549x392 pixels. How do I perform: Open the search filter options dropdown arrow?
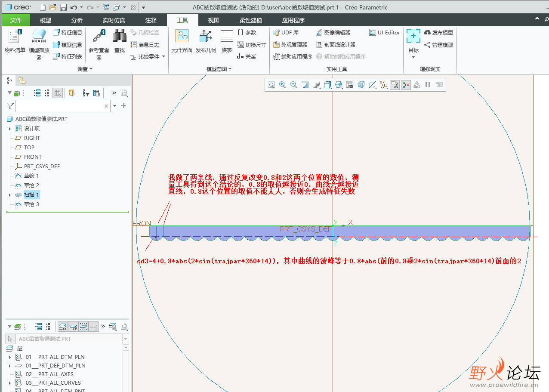pyautogui.click(x=115, y=106)
